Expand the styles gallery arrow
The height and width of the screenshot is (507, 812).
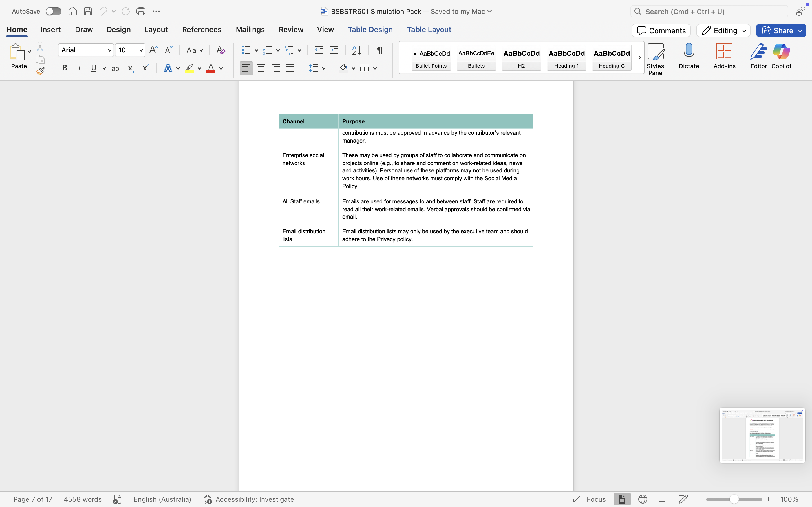pyautogui.click(x=639, y=58)
